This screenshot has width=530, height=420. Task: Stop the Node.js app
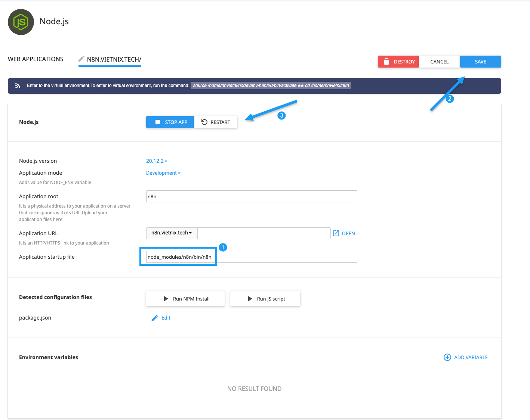170,122
